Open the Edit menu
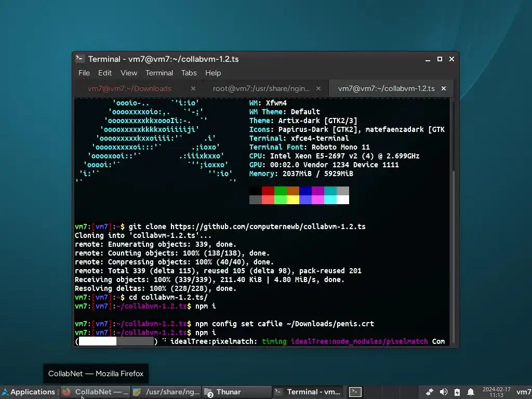Image resolution: width=532 pixels, height=399 pixels. click(x=105, y=73)
